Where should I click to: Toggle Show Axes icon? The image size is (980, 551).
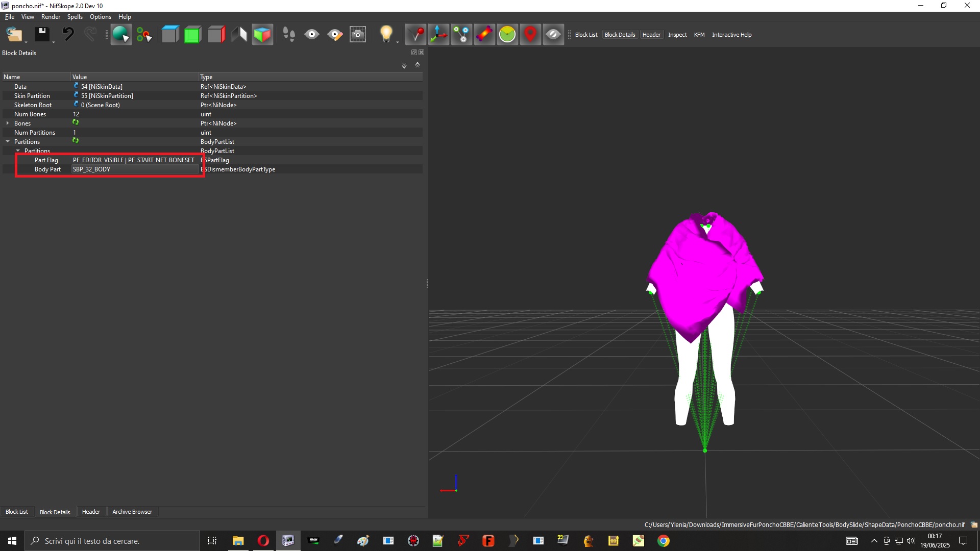439,35
